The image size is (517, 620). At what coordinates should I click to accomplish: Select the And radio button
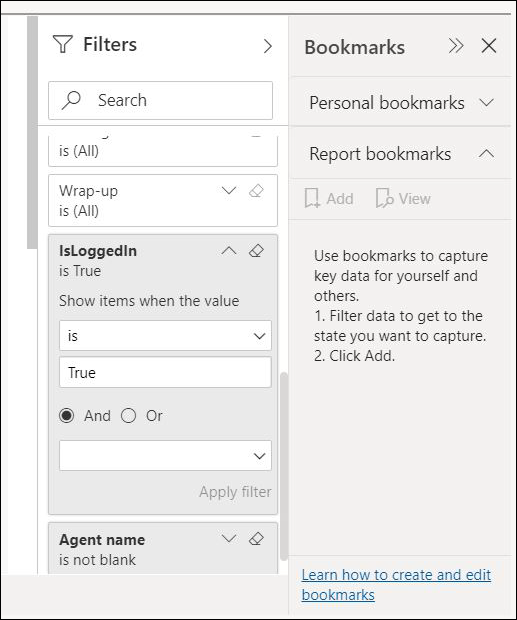(x=66, y=416)
